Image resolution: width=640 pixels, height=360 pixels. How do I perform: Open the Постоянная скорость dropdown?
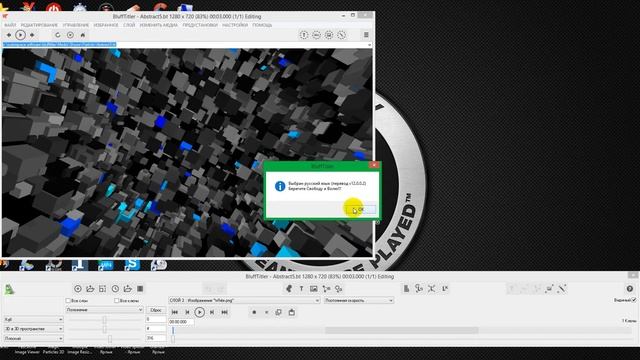359,300
